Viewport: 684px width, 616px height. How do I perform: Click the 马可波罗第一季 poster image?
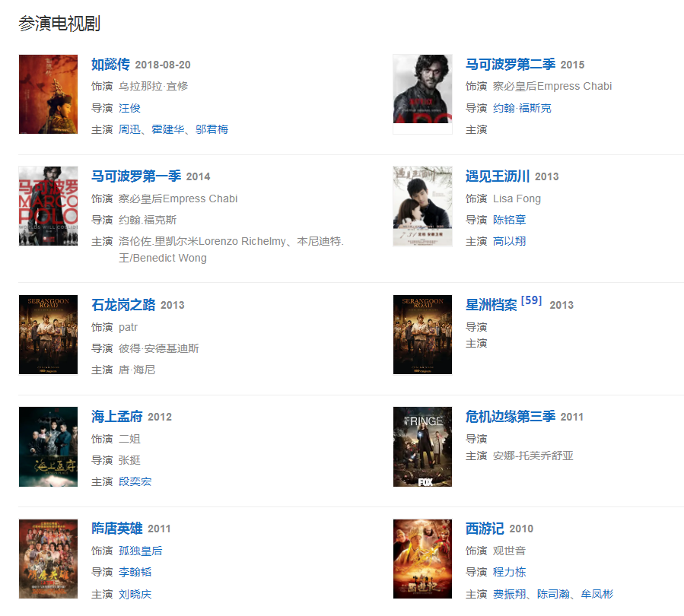tap(49, 206)
